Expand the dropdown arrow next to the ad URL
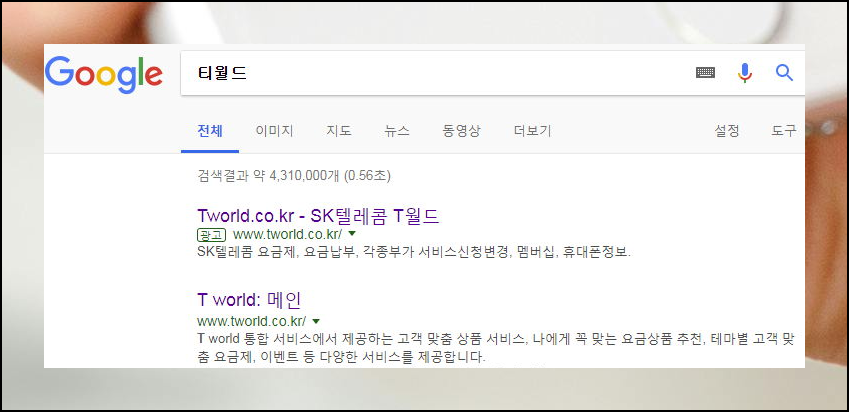This screenshot has width=849, height=412. tap(352, 234)
